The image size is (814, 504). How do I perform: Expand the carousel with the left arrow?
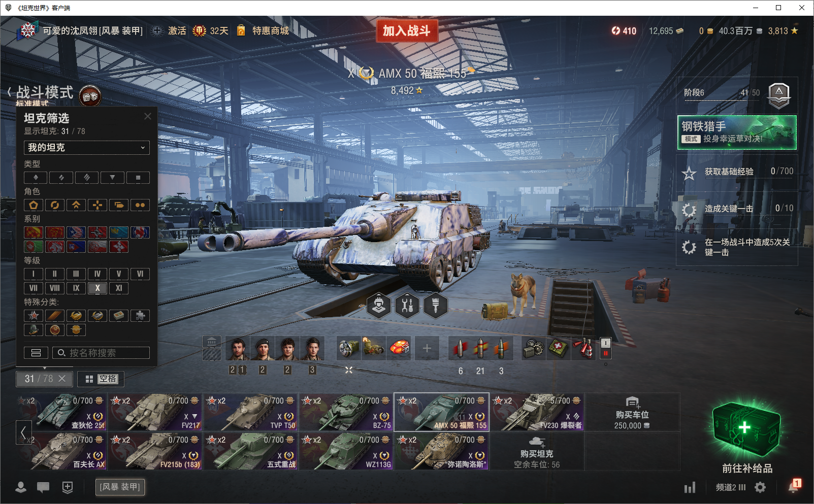23,432
